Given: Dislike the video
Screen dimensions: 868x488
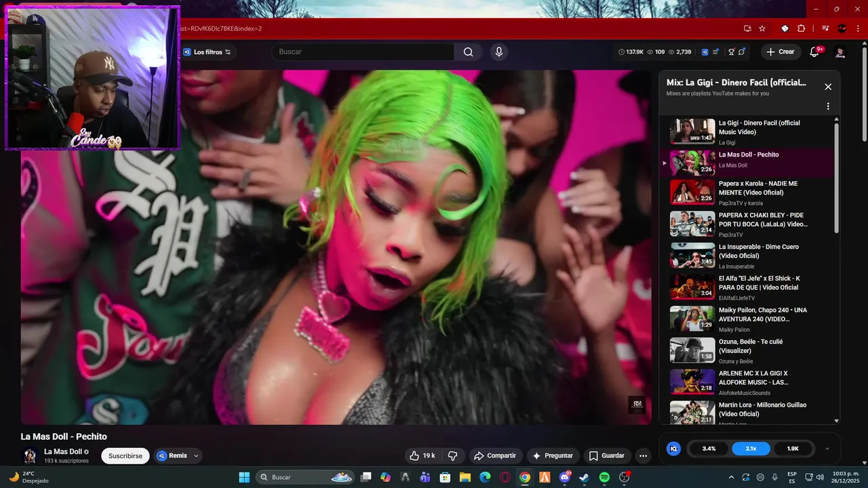Looking at the screenshot, I should [x=453, y=456].
